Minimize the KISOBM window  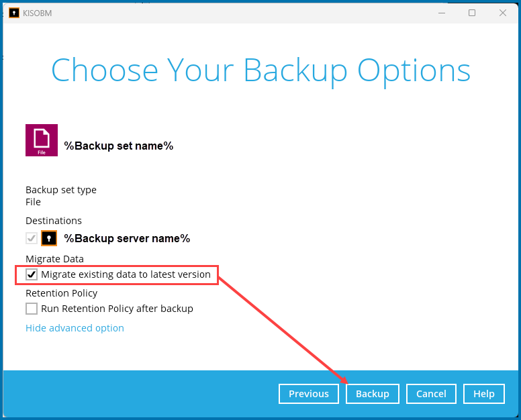[x=442, y=13]
